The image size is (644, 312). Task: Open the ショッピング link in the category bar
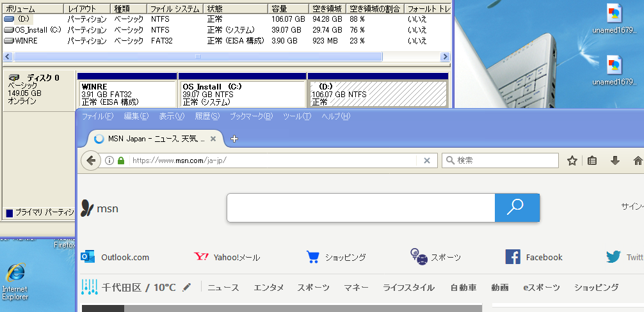597,288
